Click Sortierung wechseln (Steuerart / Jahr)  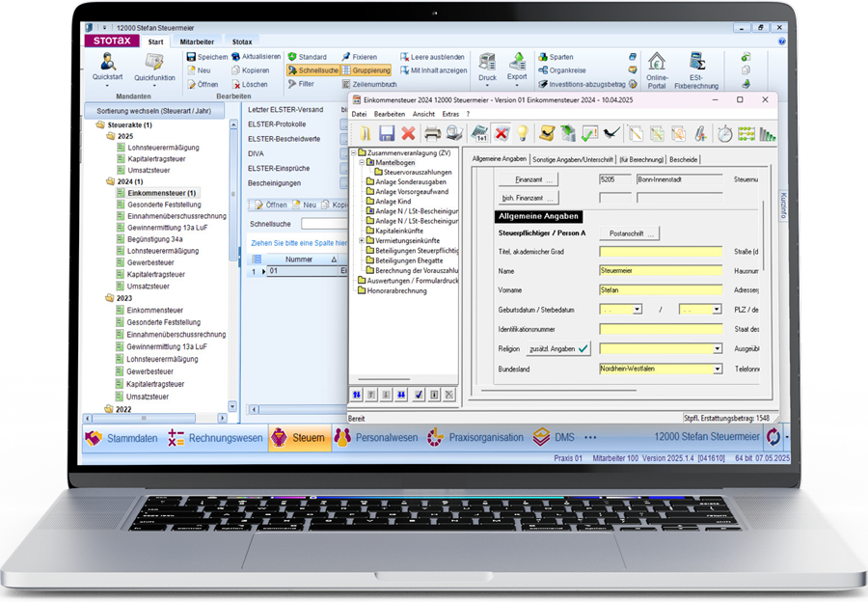pyautogui.click(x=154, y=111)
